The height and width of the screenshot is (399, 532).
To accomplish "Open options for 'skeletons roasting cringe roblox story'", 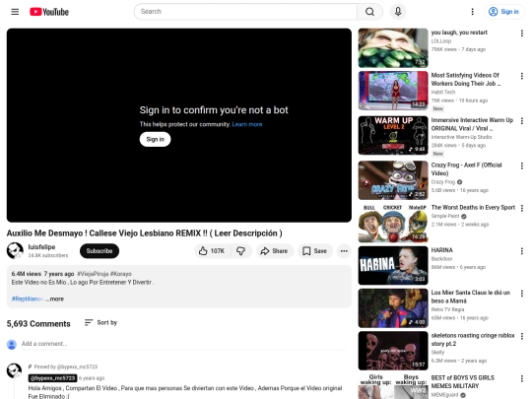I will pyautogui.click(x=522, y=336).
